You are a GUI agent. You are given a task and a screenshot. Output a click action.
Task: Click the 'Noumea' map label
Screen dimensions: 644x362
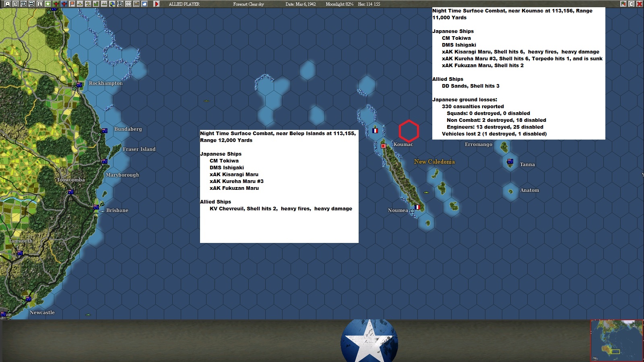pyautogui.click(x=398, y=210)
